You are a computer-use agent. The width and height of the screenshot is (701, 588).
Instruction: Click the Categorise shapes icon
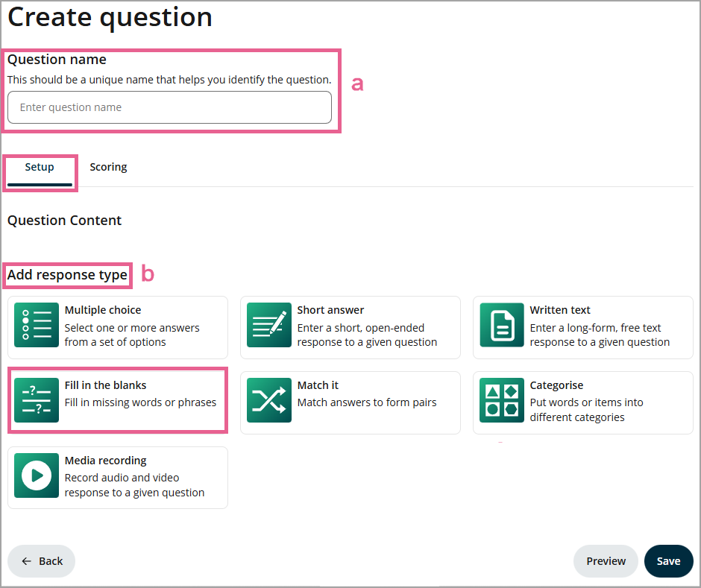pyautogui.click(x=502, y=401)
